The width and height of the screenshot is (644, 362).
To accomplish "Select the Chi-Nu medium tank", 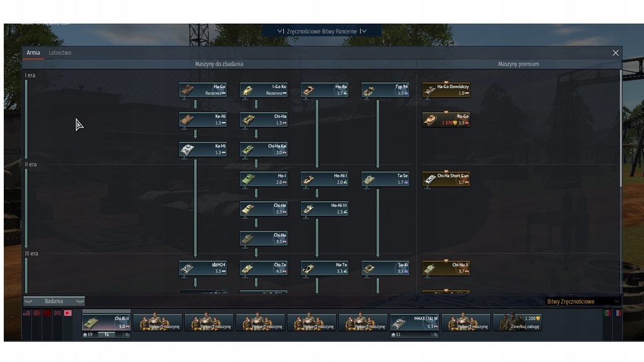I will tap(264, 238).
